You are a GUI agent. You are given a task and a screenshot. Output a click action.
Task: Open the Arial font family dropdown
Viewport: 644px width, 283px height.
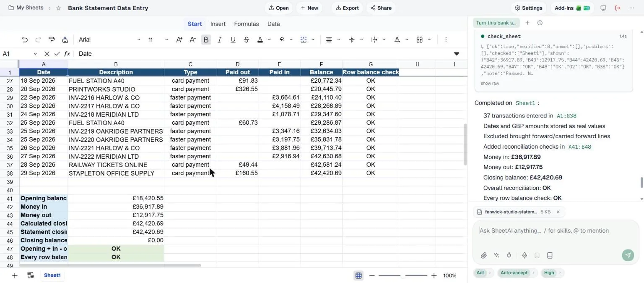[109, 39]
